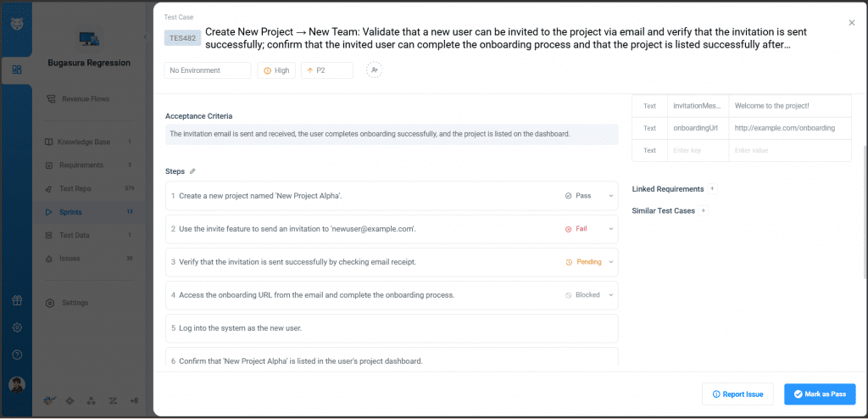Viewport: 868px width, 419px height.
Task: Open the P2 priority dropdown
Action: coord(326,70)
